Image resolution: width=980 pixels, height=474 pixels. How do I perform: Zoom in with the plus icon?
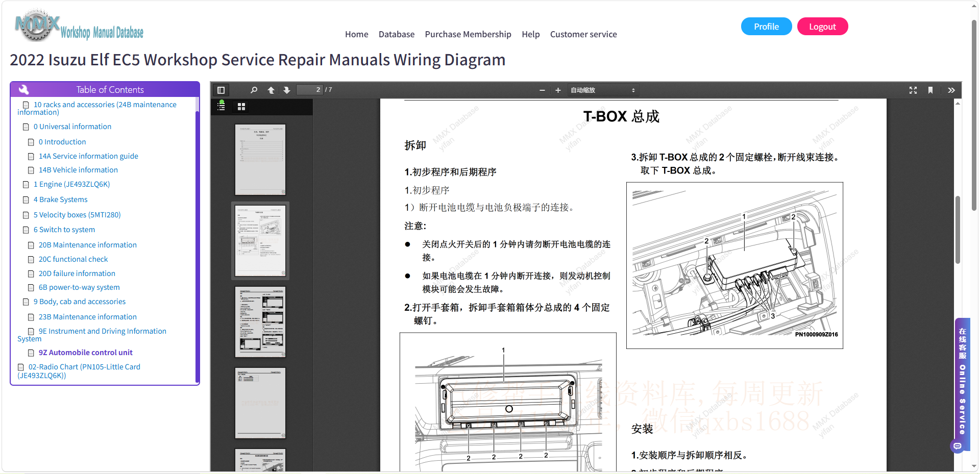[558, 90]
